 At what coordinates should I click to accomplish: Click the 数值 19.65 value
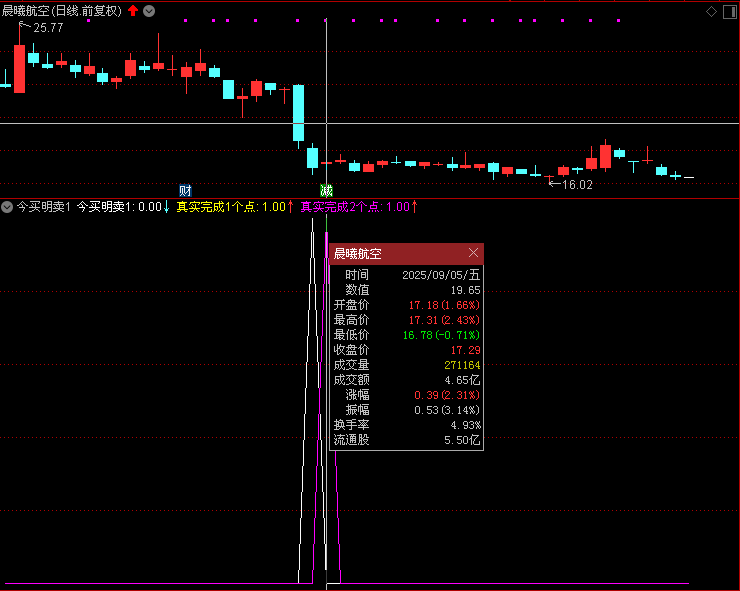tap(465, 290)
